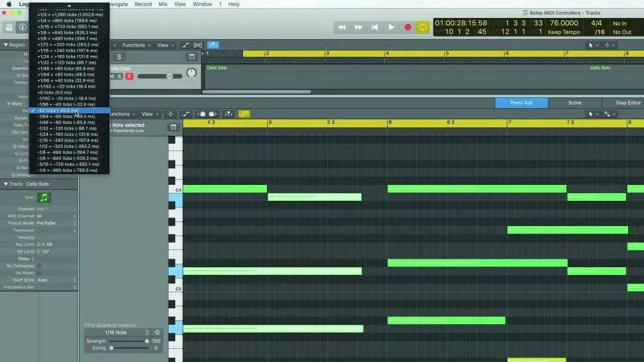Open the Tracks area marquee tool menu
Image resolution: width=644 pixels, height=362 pixels.
coord(609,45)
